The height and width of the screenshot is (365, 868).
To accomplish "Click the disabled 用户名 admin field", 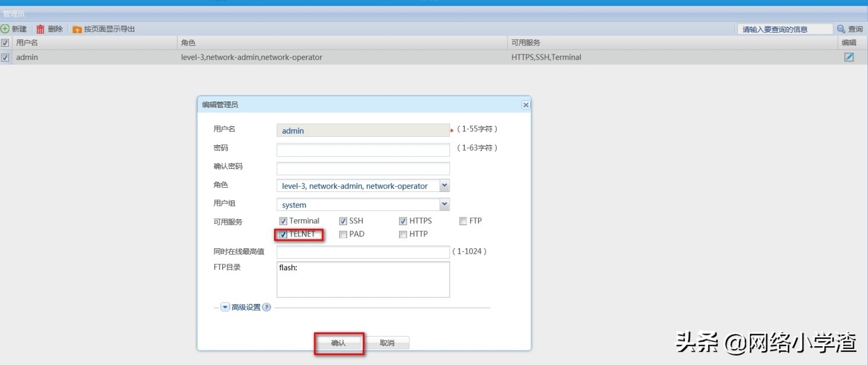I will (363, 130).
